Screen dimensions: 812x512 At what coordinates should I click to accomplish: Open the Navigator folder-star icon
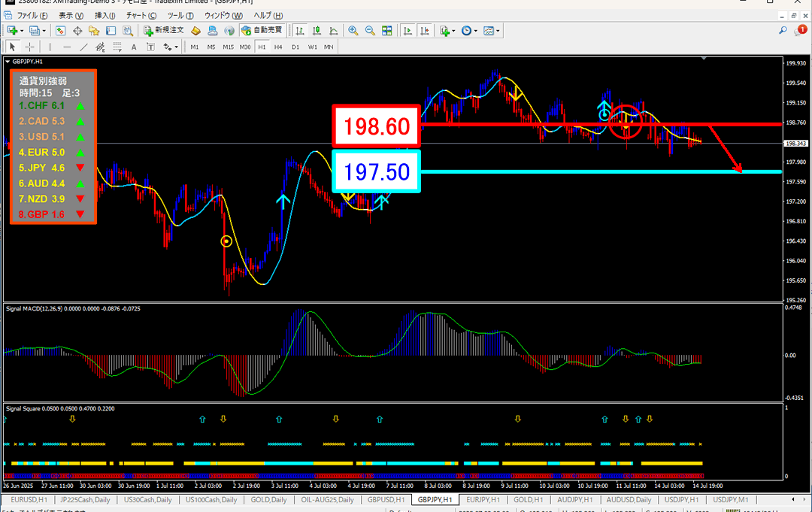[x=94, y=31]
